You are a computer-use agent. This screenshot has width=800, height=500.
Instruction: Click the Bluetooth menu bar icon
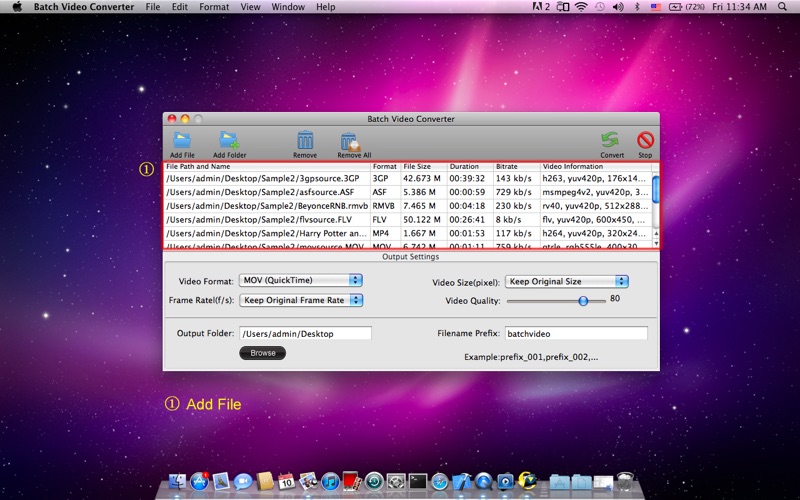[x=637, y=7]
